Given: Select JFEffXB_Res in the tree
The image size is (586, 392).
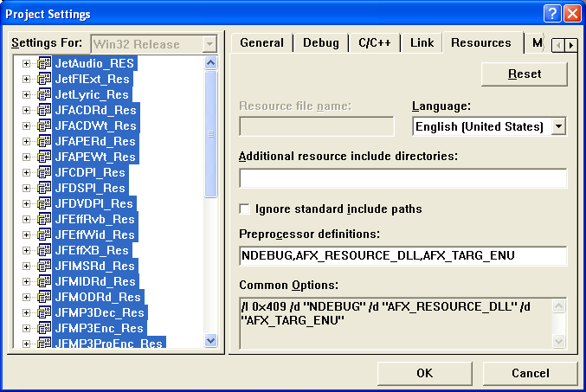Looking at the screenshot, I should pyautogui.click(x=92, y=250).
